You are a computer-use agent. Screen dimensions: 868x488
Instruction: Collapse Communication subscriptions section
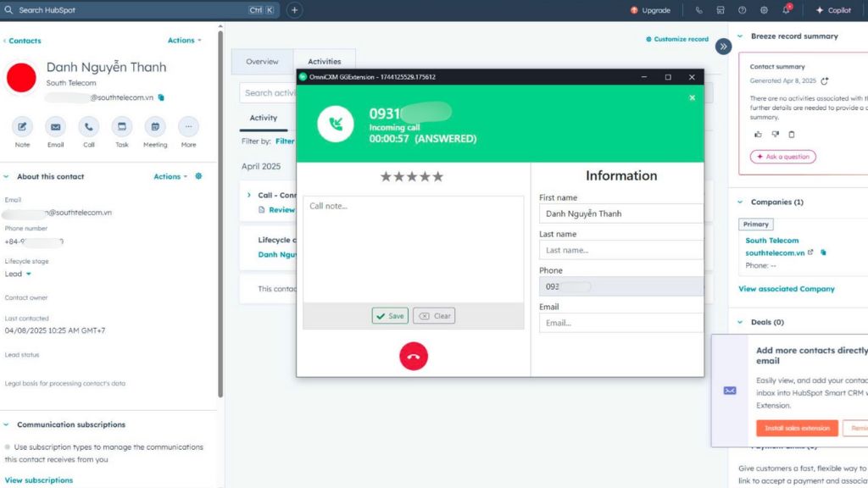pos(6,424)
